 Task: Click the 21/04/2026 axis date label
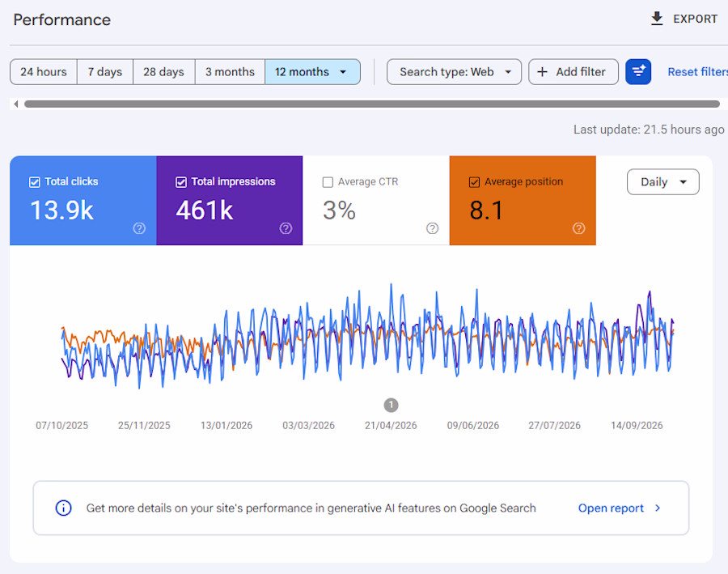pos(391,425)
